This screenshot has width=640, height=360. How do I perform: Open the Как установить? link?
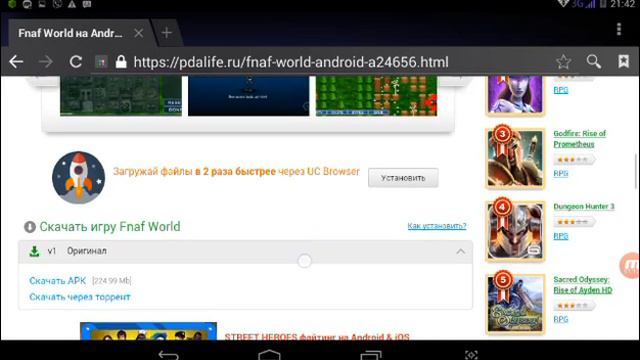437,226
